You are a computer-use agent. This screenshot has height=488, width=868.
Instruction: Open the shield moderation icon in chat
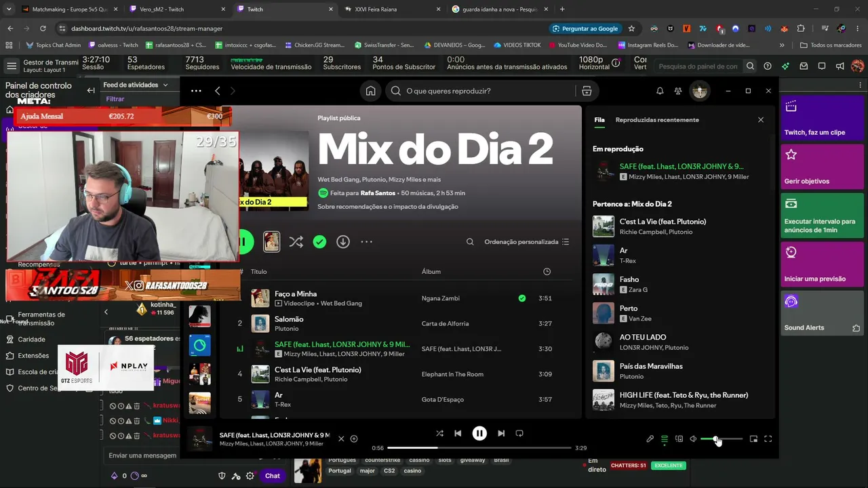coord(222,476)
